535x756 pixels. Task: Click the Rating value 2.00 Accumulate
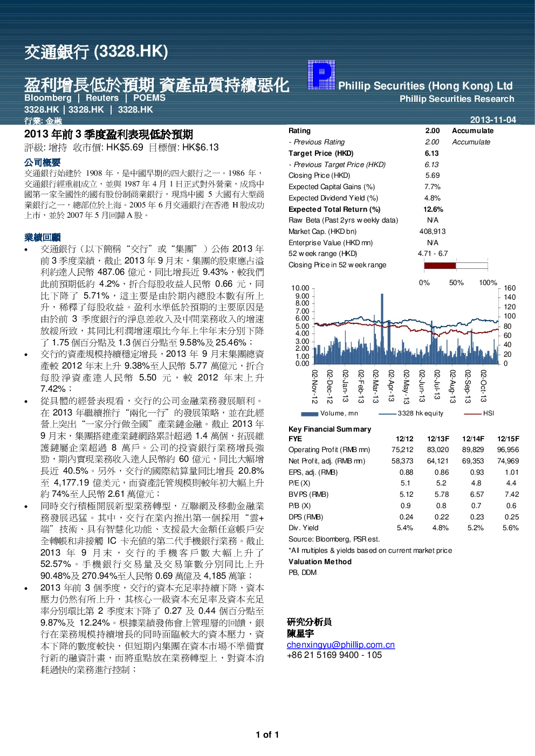(459, 131)
